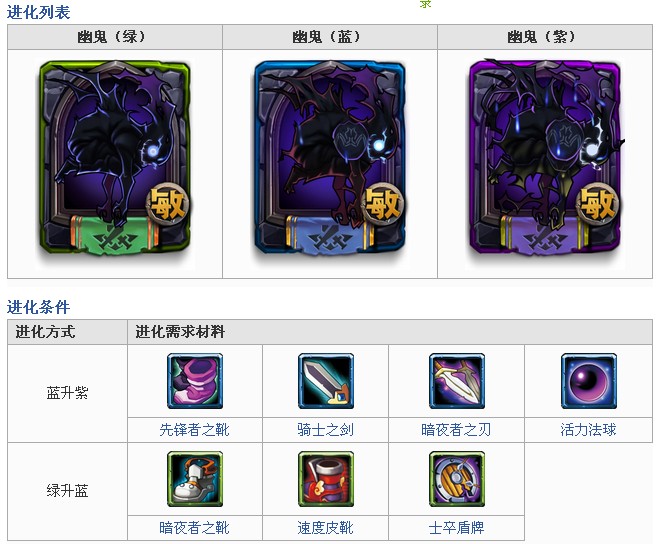Viewport: 657px width, 544px height.
Task: Open the 骑士之剑 text link
Action: click(326, 430)
